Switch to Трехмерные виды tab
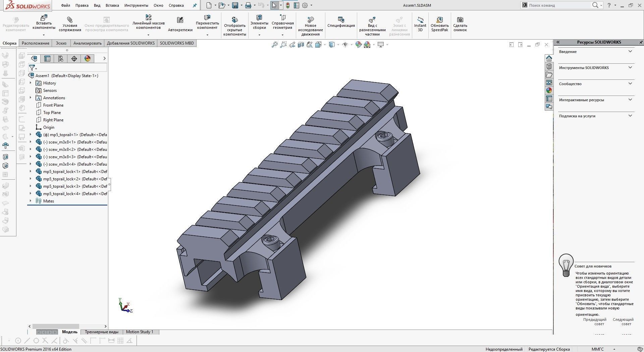The height and width of the screenshot is (352, 644). pos(102,332)
